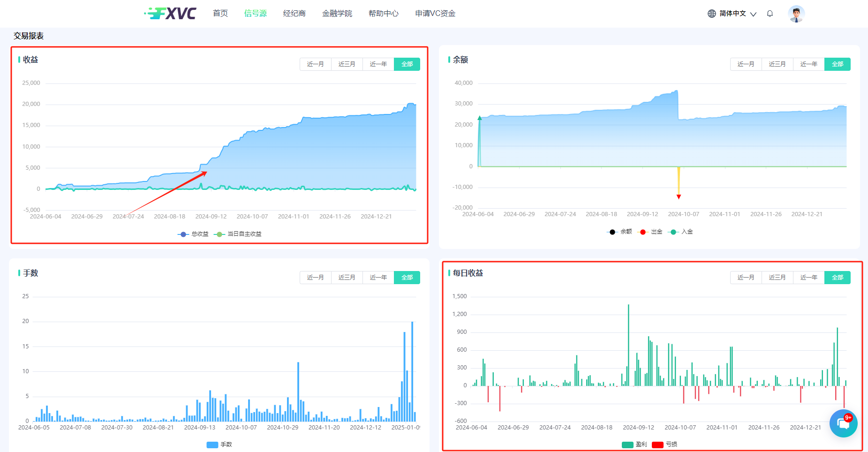Click the 每日收益 chart title
This screenshot has width=868, height=452.
click(468, 273)
